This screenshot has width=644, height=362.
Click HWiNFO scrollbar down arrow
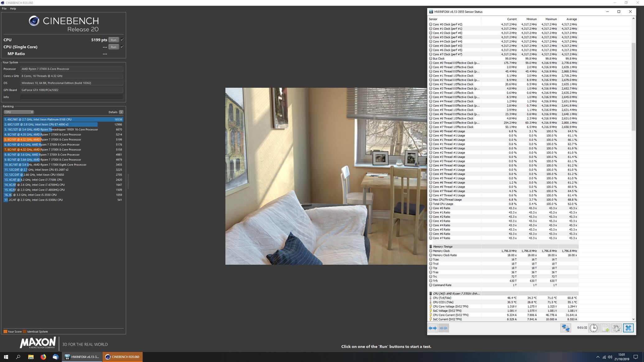tap(633, 319)
